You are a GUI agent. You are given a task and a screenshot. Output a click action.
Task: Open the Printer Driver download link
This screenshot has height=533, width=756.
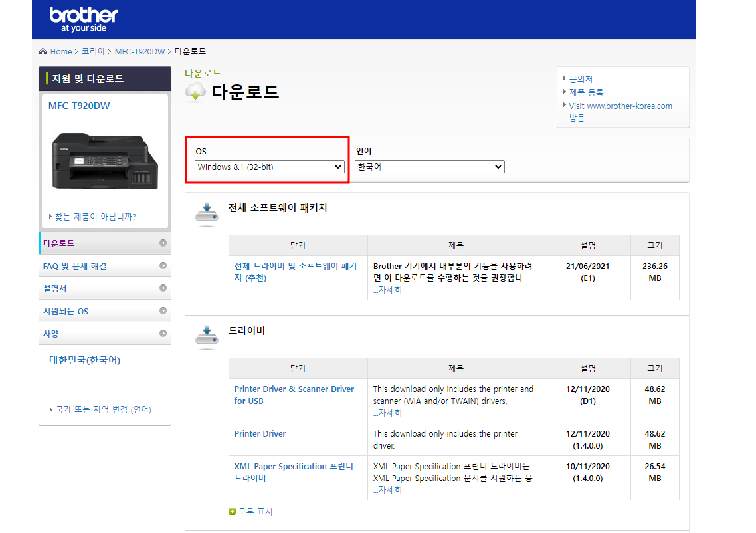point(260,433)
